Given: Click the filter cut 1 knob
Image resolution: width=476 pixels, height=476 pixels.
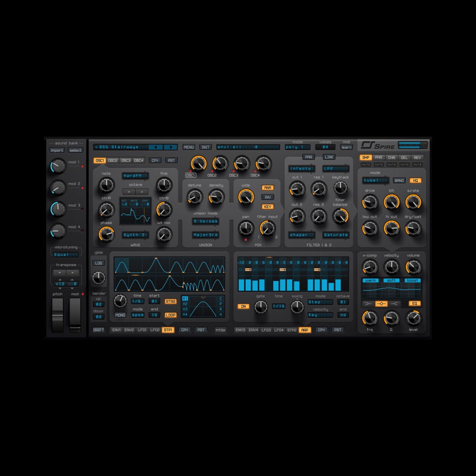Looking at the screenshot, I should pos(297,189).
